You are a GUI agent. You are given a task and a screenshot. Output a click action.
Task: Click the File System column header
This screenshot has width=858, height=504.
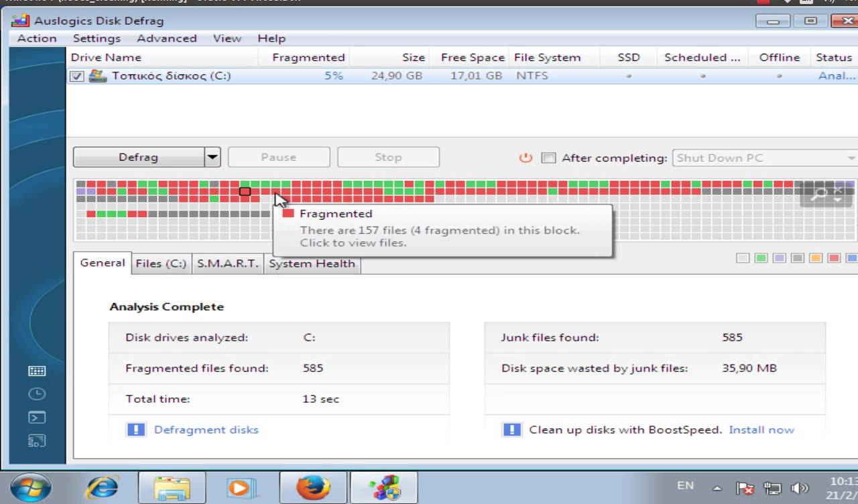click(554, 58)
